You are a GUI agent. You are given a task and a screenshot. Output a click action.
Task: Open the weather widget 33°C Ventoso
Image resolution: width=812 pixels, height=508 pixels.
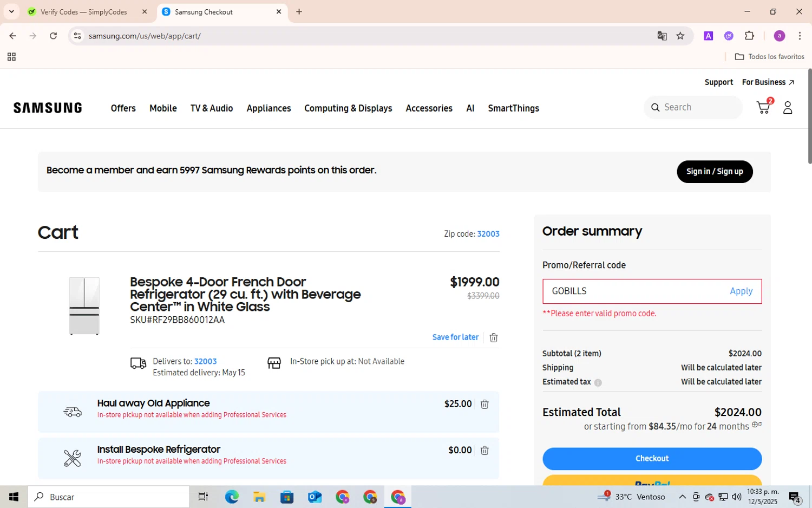[x=632, y=497]
